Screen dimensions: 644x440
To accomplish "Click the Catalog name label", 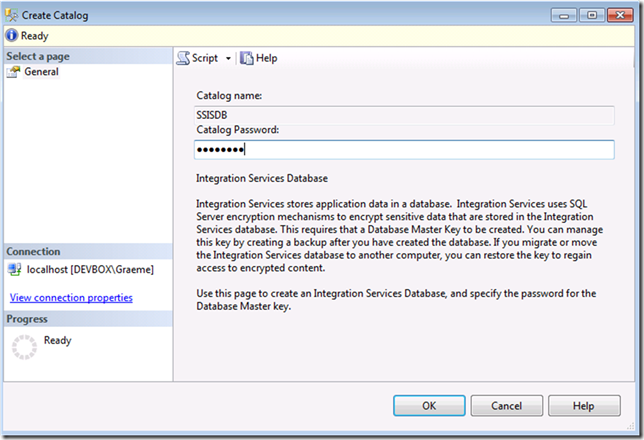I will click(229, 96).
